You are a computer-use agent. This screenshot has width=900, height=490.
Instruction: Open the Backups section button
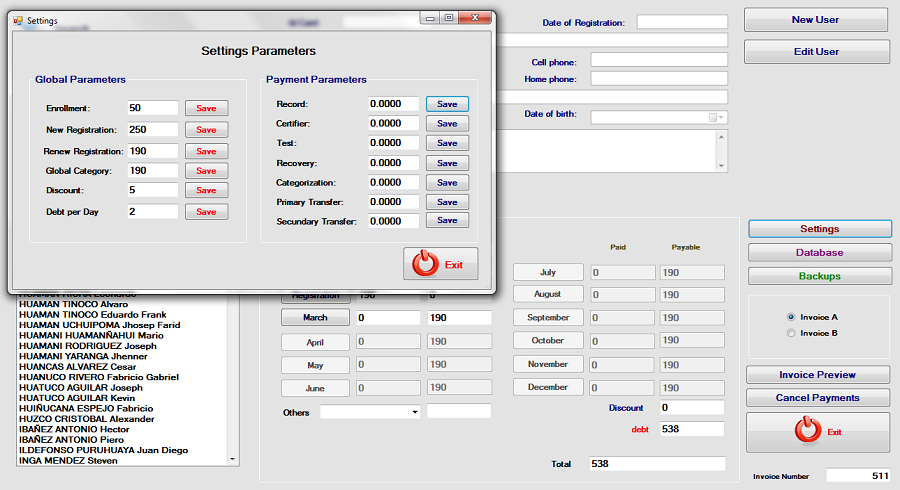819,276
